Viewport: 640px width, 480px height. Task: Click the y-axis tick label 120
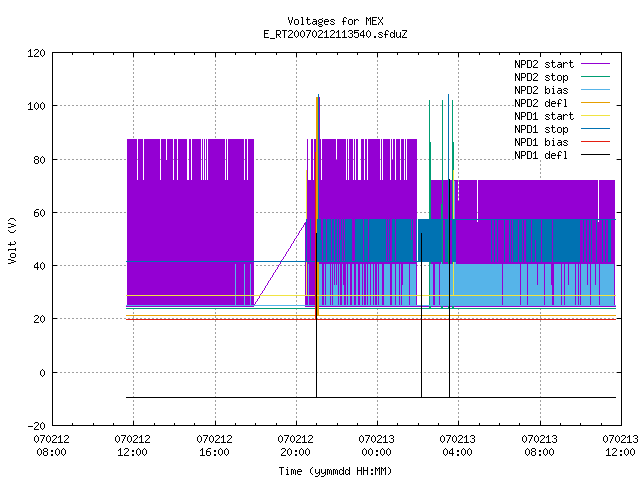coord(36,53)
